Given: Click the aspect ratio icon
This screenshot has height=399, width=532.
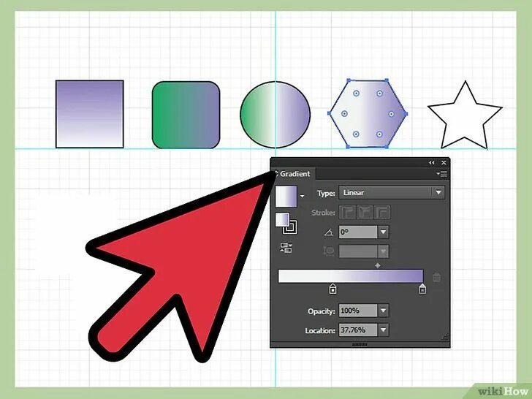Looking at the screenshot, I should pos(328,251).
